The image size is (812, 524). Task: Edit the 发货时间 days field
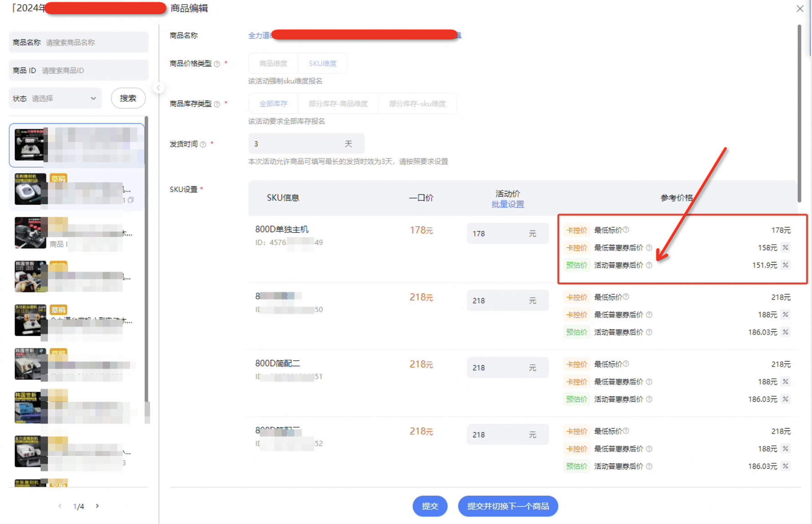(x=306, y=144)
